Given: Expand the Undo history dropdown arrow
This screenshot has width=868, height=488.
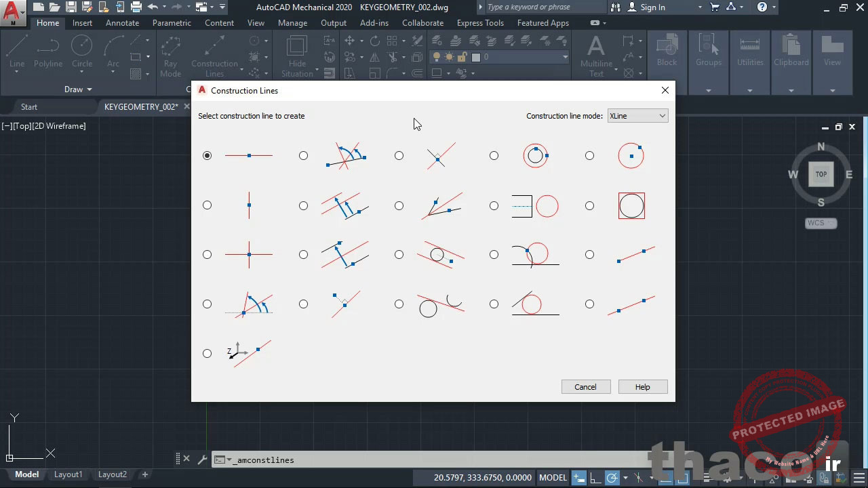Looking at the screenshot, I should (164, 7).
